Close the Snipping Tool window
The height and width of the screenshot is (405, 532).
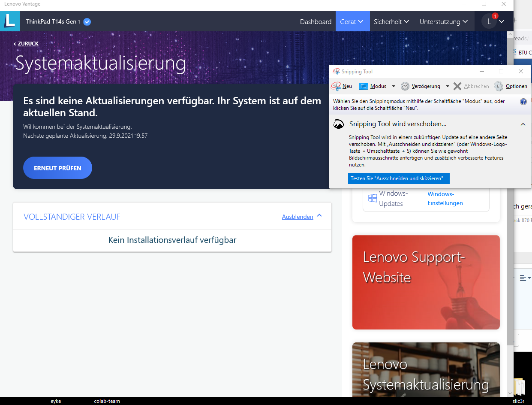coord(521,72)
